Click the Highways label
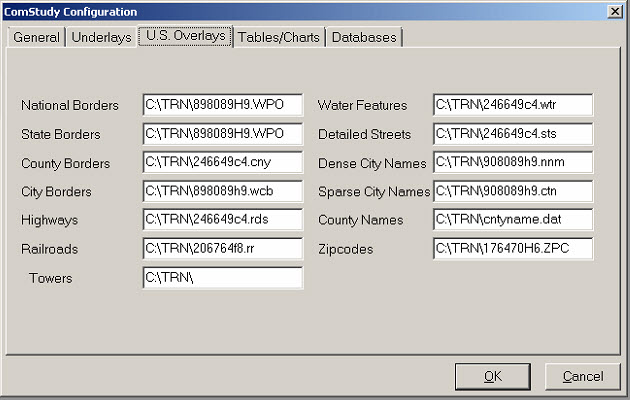630x400 pixels. point(49,220)
